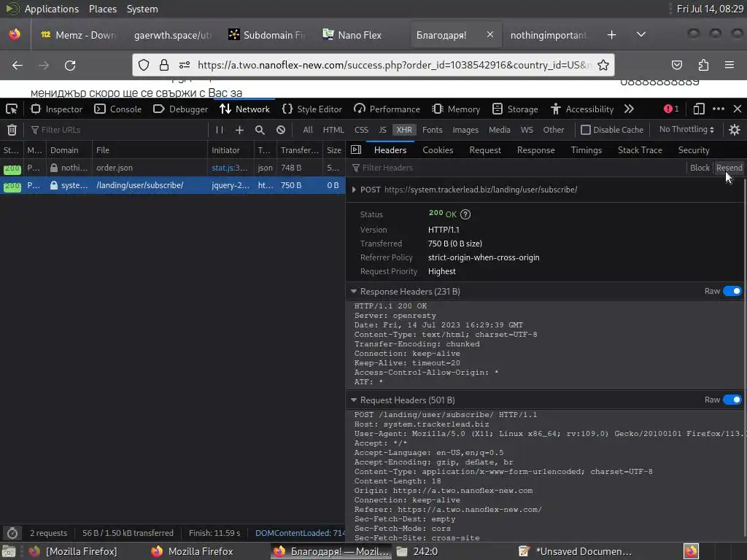Open the Extensions puzzle icon
This screenshot has height=560, width=747.
point(703,65)
